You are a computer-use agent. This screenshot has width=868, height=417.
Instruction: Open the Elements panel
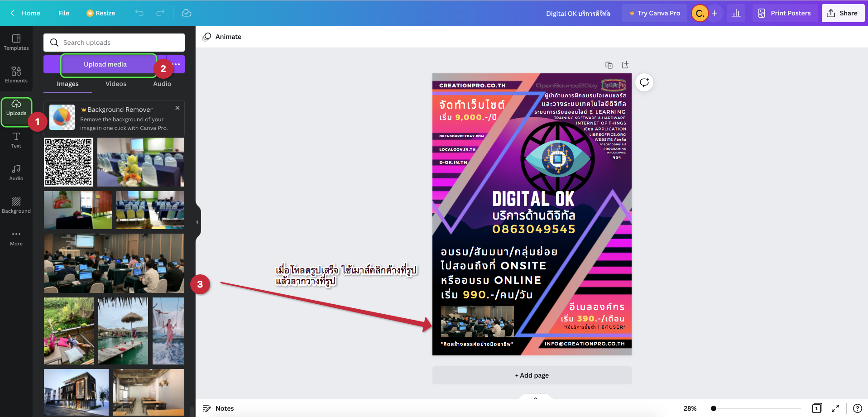pos(16,75)
